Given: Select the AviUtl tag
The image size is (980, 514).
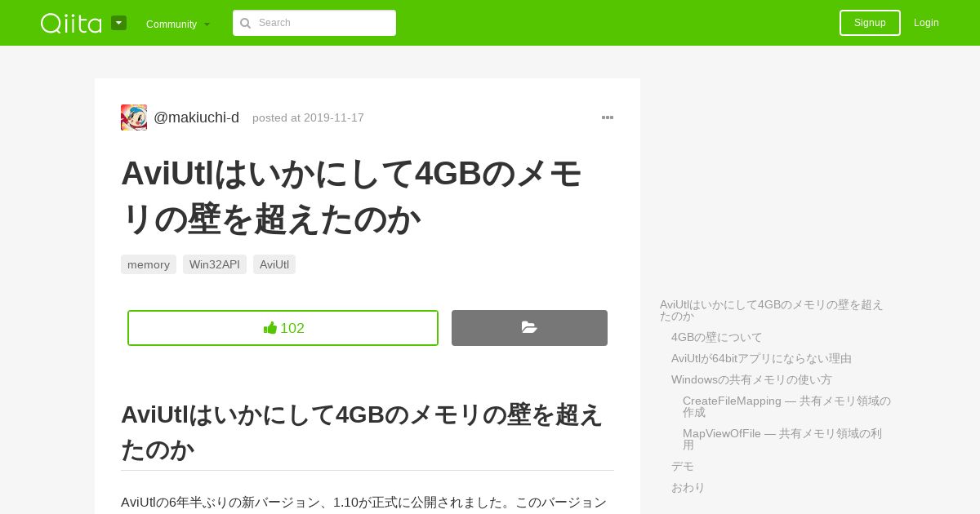Looking at the screenshot, I should pyautogui.click(x=274, y=264).
